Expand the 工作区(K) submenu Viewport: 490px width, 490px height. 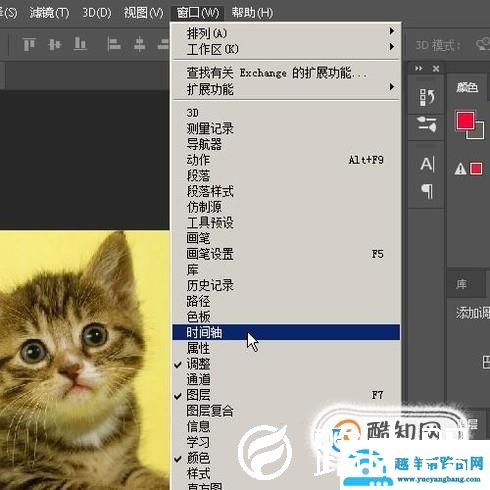click(286, 49)
